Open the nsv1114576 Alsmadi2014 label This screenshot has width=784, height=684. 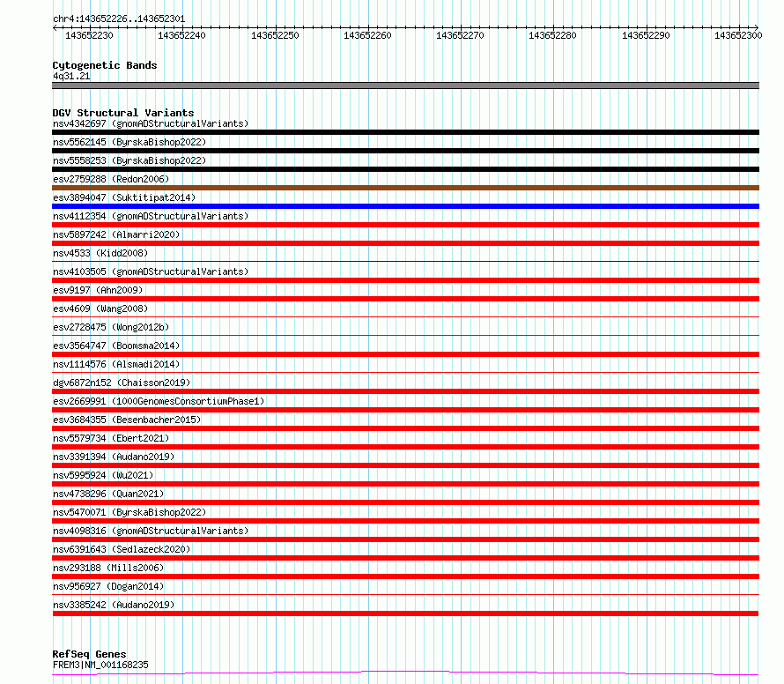(116, 364)
